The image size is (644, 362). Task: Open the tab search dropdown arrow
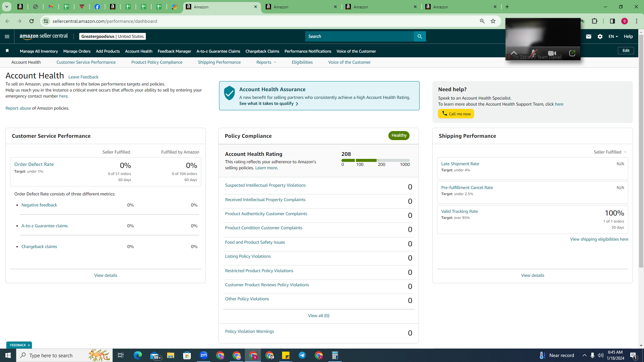click(7, 7)
